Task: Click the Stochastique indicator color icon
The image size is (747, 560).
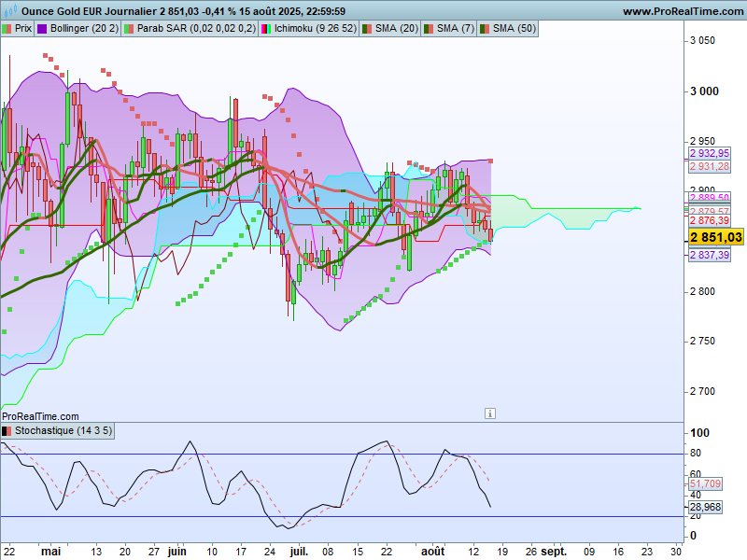Action: coord(7,430)
